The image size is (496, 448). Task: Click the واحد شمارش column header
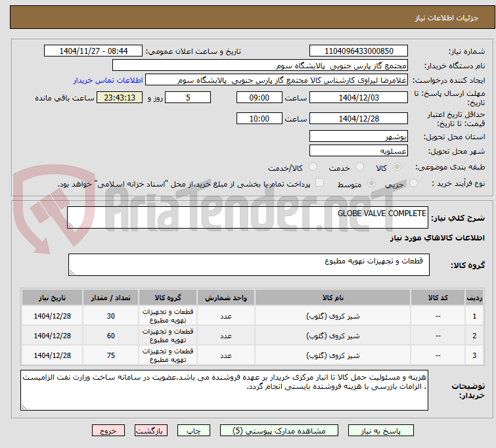tap(226, 298)
